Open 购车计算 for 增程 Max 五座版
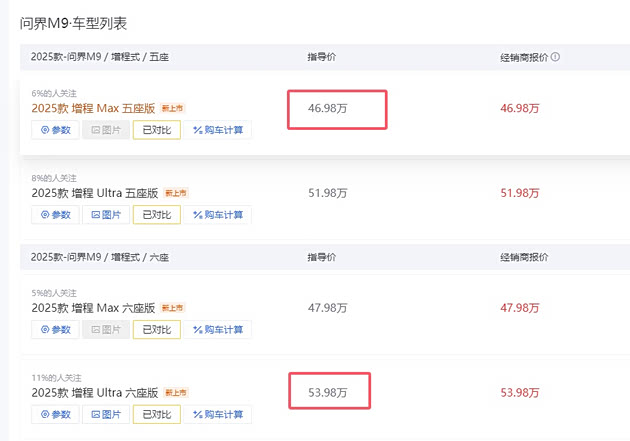 tap(217, 130)
